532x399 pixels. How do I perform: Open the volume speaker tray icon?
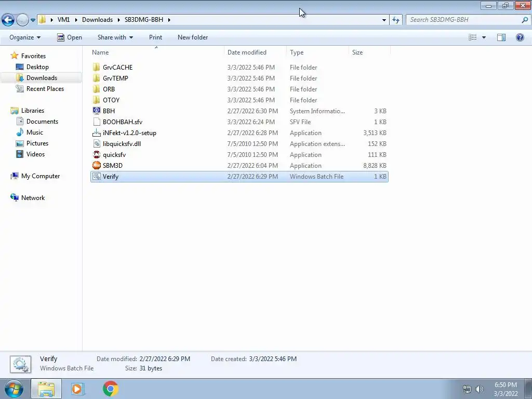(x=479, y=389)
